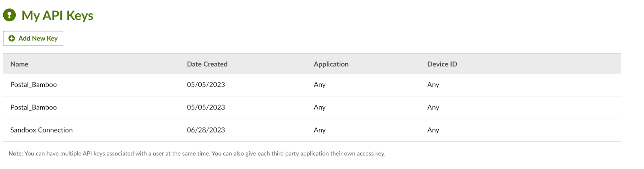This screenshot has width=644, height=169.
Task: Click second Postal_Bamboo row's Device ID Any
Action: point(433,107)
